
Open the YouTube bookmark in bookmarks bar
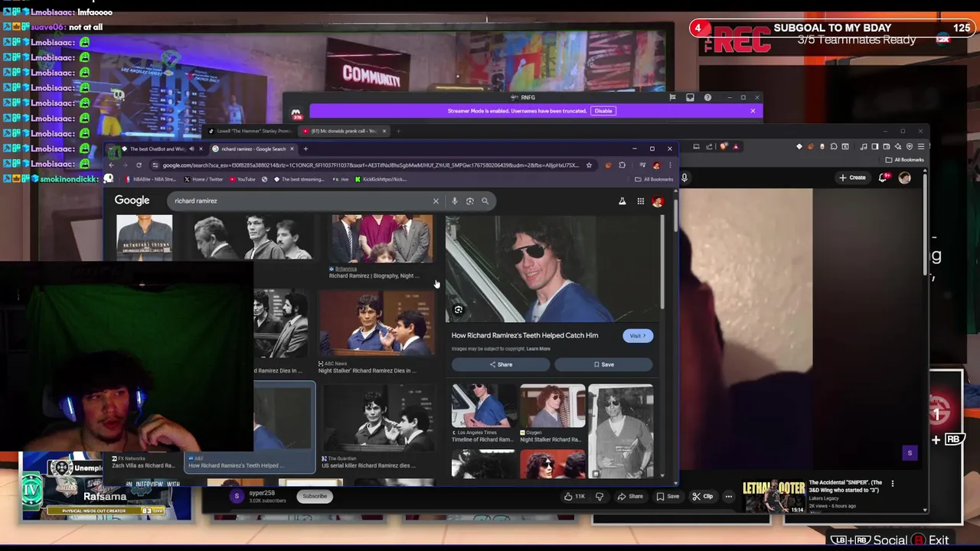[242, 180]
